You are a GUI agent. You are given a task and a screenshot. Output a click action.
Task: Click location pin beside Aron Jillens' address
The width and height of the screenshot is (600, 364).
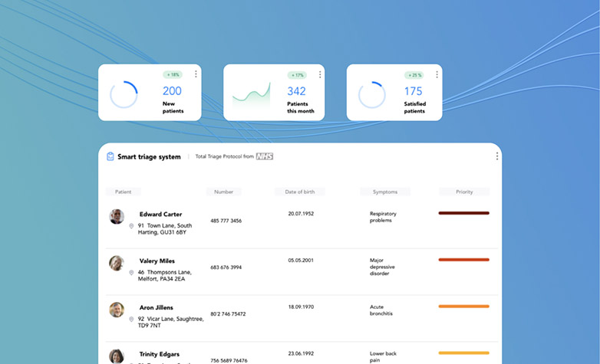tap(131, 318)
